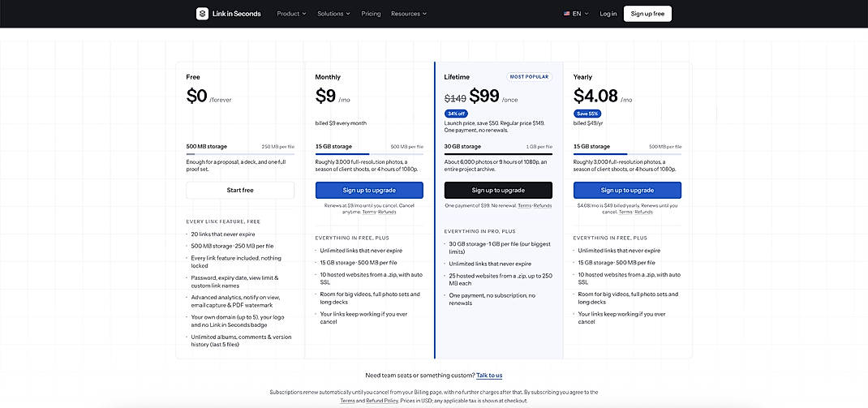Image resolution: width=868 pixels, height=408 pixels.
Task: Open the EN language selector
Action: click(576, 14)
